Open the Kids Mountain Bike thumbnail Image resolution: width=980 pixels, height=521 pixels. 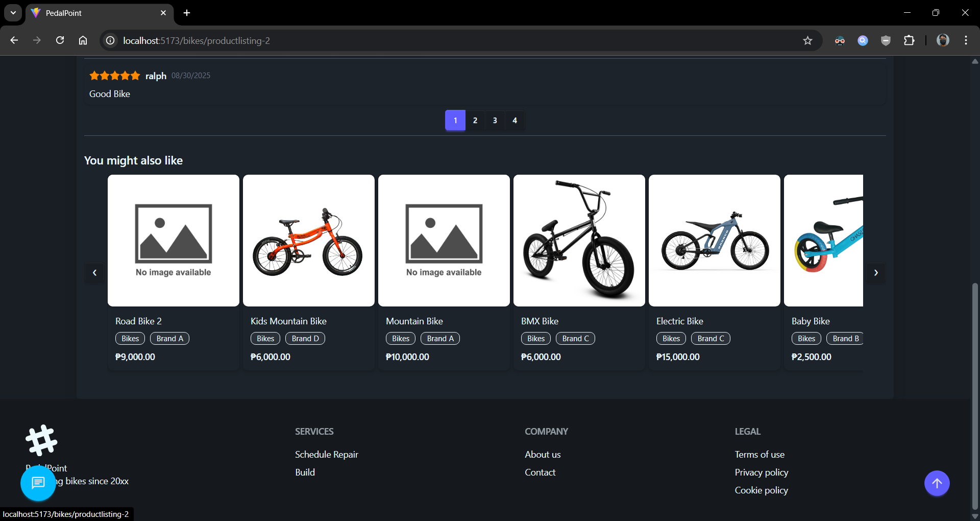[x=308, y=241]
